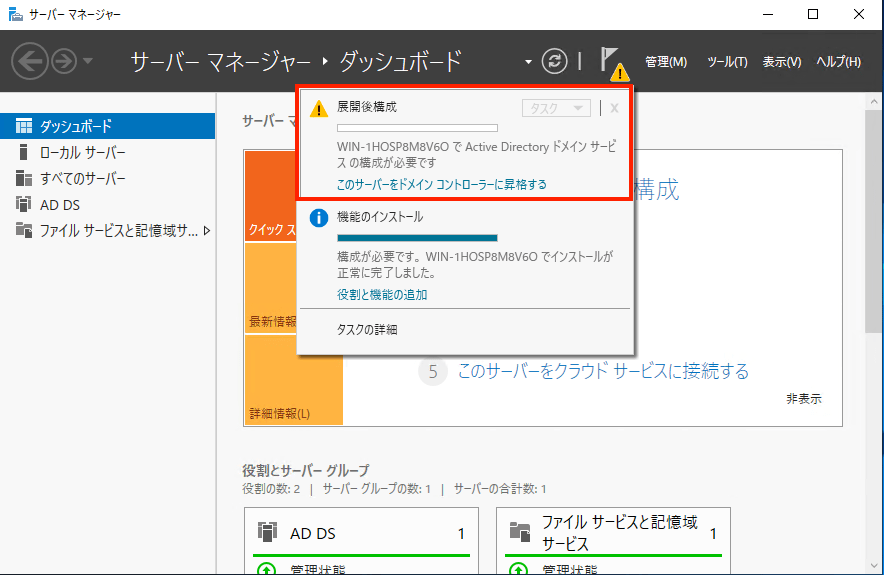Click the step 5 number circle
Viewport: 884px width, 575px height.
[433, 371]
